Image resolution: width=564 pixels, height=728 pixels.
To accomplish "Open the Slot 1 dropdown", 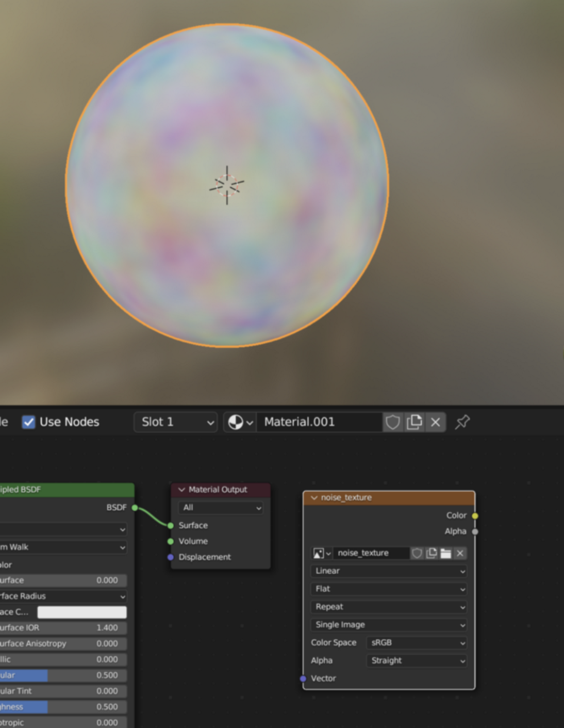I will (x=175, y=422).
